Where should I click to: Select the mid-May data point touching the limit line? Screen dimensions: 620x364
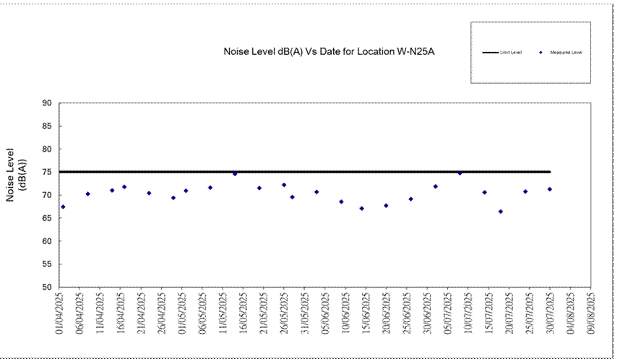coord(235,174)
